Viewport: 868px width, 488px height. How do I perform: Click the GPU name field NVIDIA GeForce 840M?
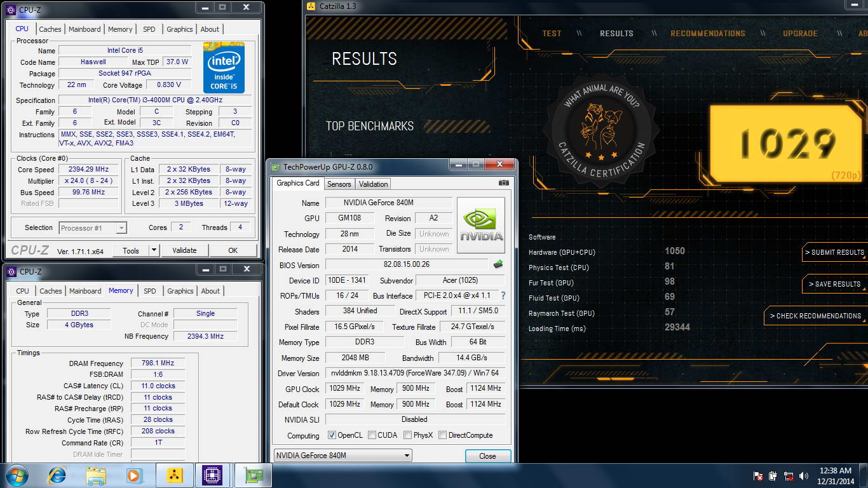click(x=388, y=203)
